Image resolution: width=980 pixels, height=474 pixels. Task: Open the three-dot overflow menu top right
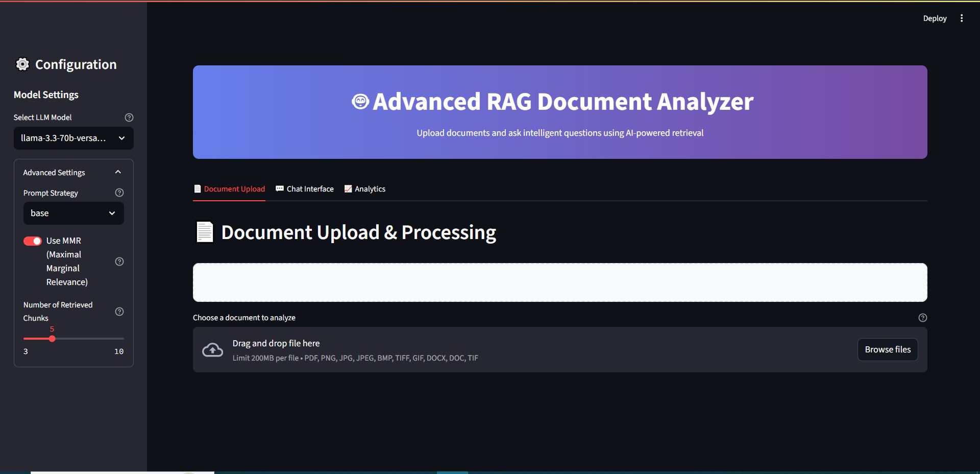click(962, 18)
